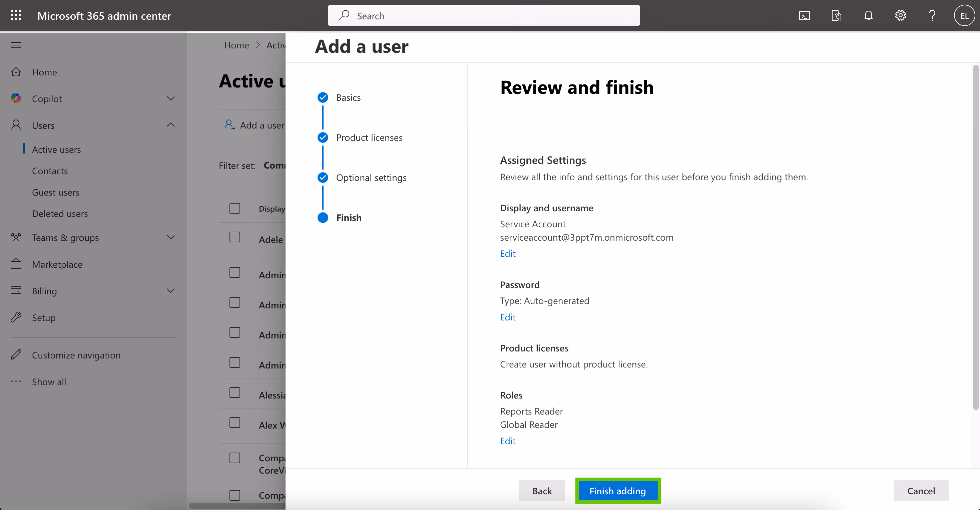Navigate to Contacts in the sidebar

click(49, 171)
